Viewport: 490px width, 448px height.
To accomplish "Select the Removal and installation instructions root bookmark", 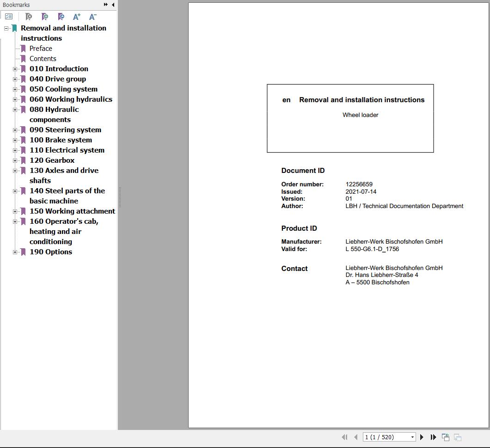I will 63,33.
